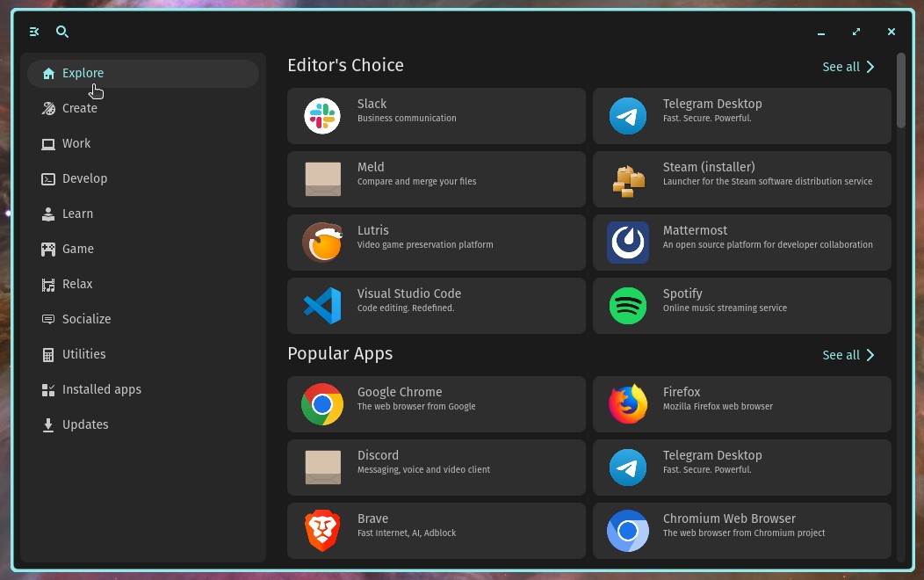Click the Telegram icon in Editor's Choice
This screenshot has height=580, width=924.
[x=628, y=116]
